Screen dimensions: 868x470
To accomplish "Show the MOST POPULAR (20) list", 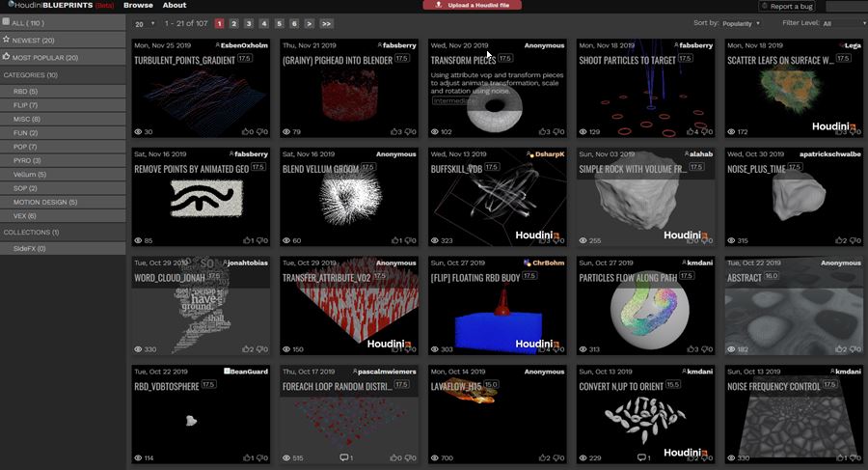I will coord(63,57).
